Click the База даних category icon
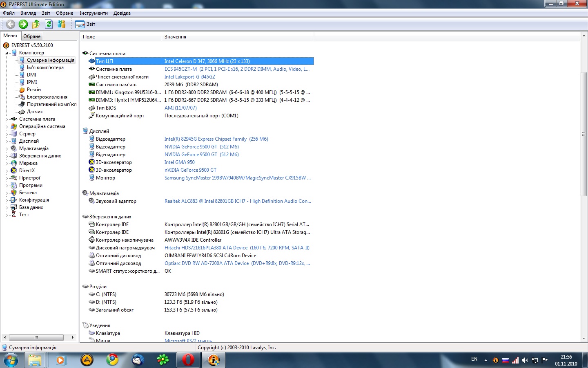The width and height of the screenshot is (588, 368). click(x=14, y=207)
